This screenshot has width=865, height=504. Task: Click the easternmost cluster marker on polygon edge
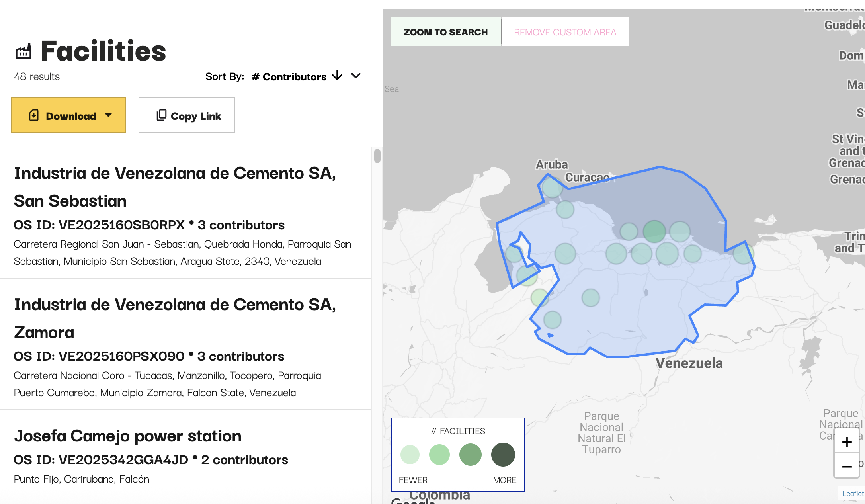tap(743, 253)
